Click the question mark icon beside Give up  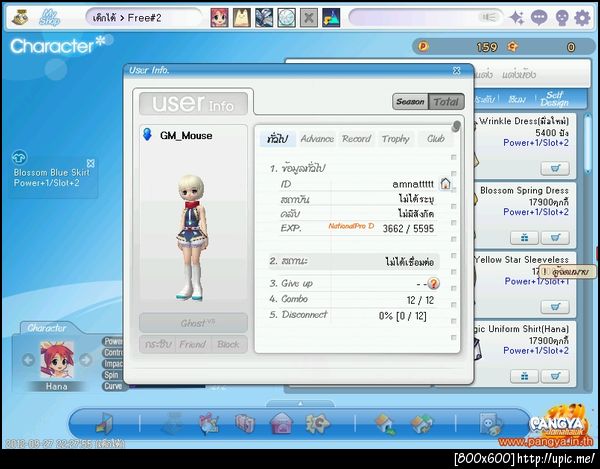(x=434, y=283)
